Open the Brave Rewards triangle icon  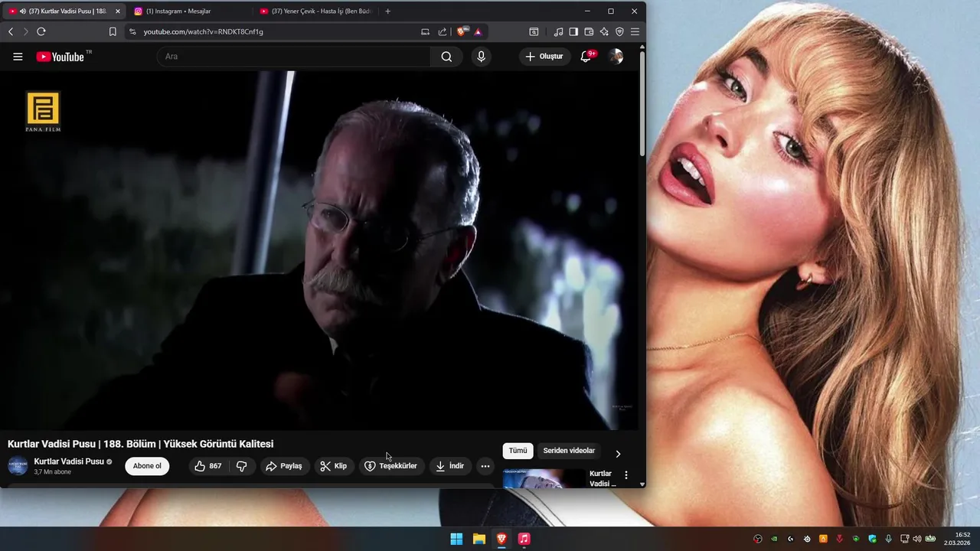(478, 31)
